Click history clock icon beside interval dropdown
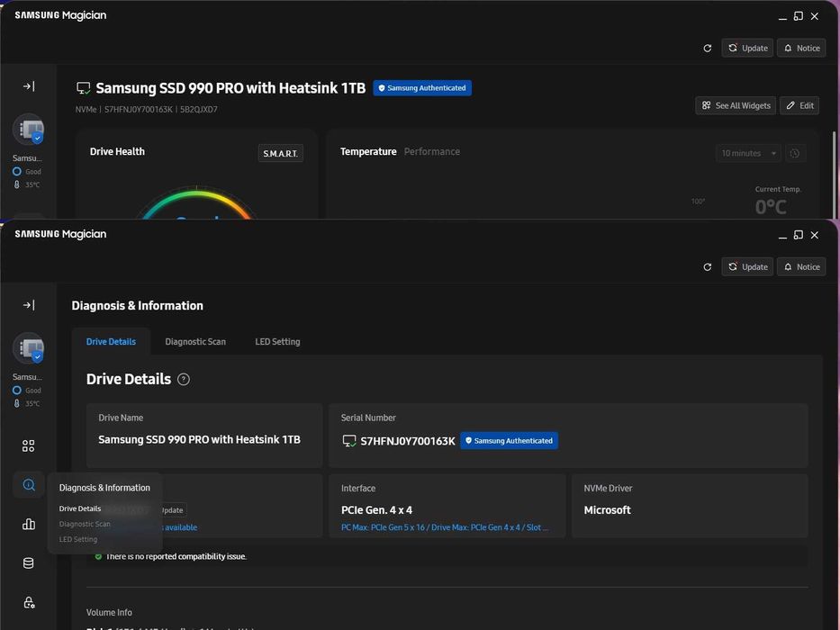The width and height of the screenshot is (840, 630). click(x=795, y=153)
